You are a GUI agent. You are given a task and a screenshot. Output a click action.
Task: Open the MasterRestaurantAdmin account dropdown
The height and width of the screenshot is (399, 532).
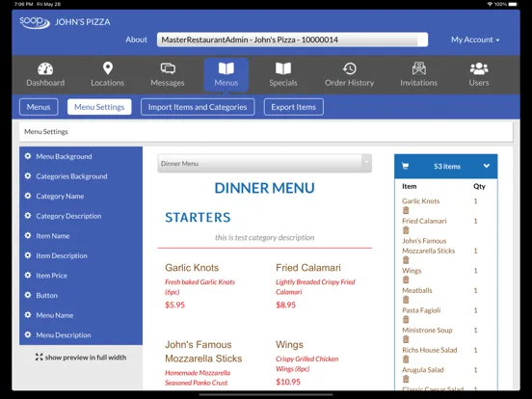pyautogui.click(x=292, y=40)
